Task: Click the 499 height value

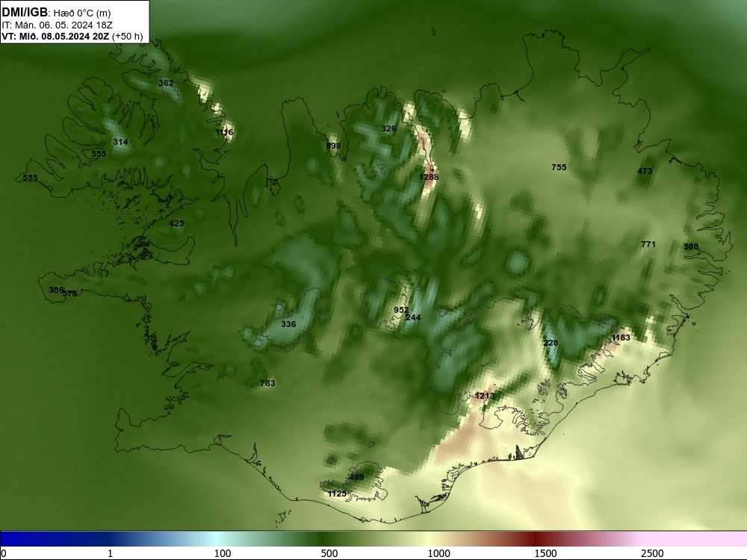Action: point(356,477)
